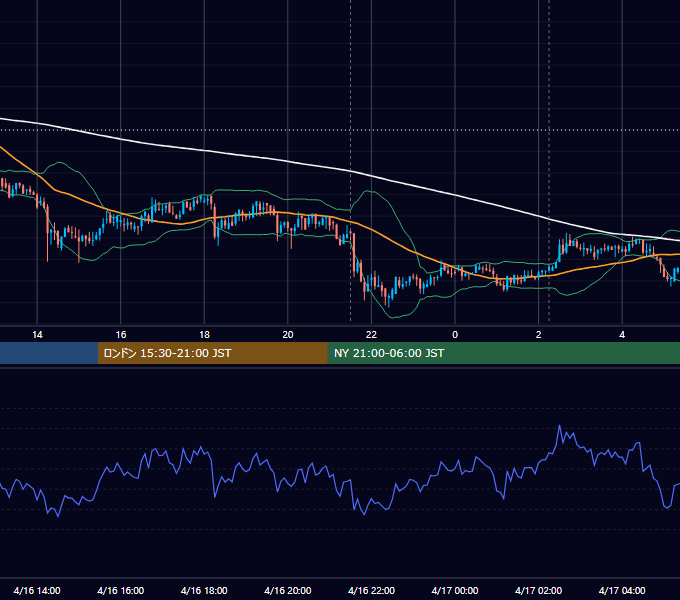Click the 4/16 22:00 time label
The image size is (680, 600).
pyautogui.click(x=371, y=590)
